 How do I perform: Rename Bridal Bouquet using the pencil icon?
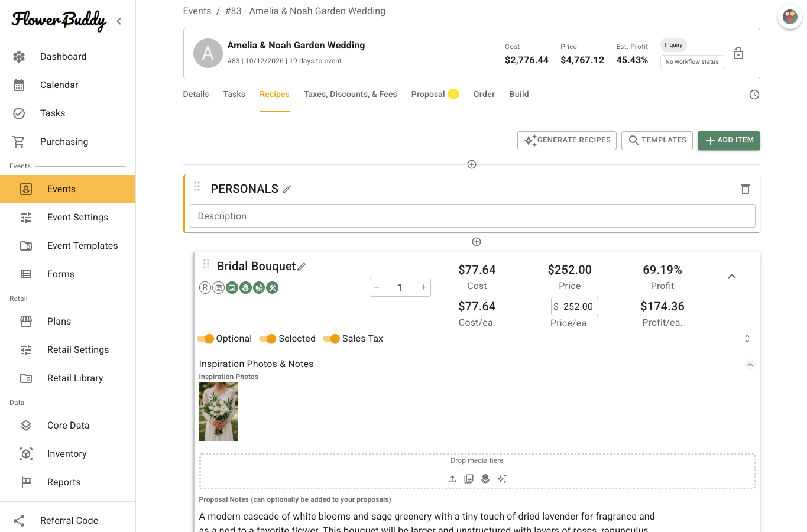[302, 267]
